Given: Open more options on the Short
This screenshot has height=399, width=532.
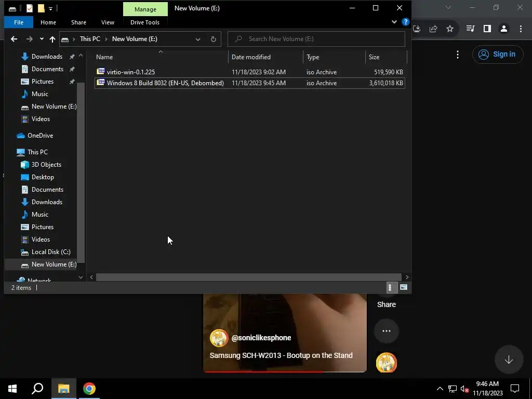Looking at the screenshot, I should pos(387,331).
